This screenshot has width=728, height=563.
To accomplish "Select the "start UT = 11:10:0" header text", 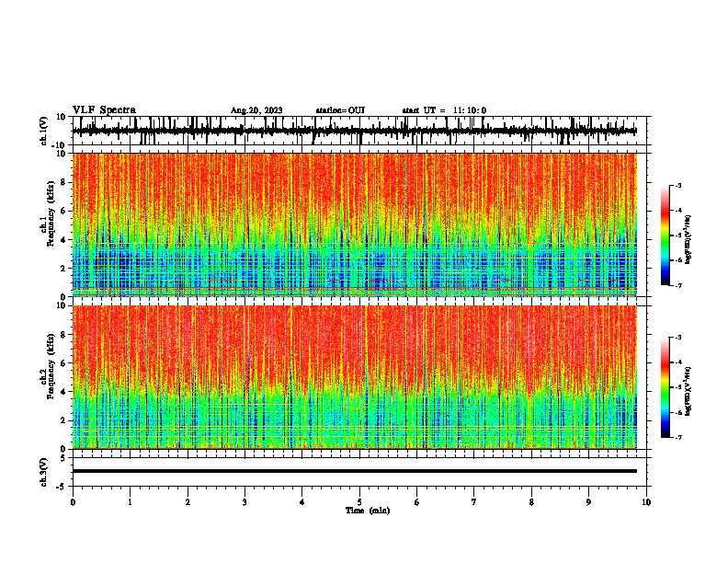I will click(444, 110).
